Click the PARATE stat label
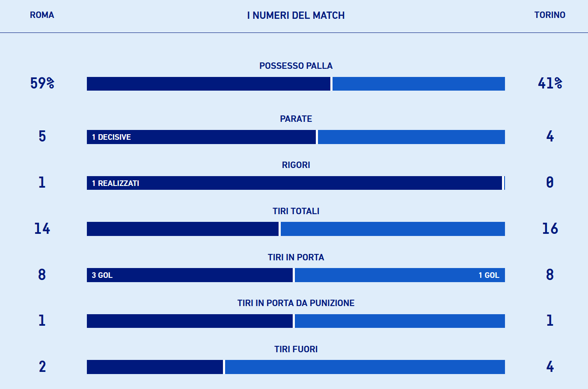The width and height of the screenshot is (588, 389). point(296,119)
